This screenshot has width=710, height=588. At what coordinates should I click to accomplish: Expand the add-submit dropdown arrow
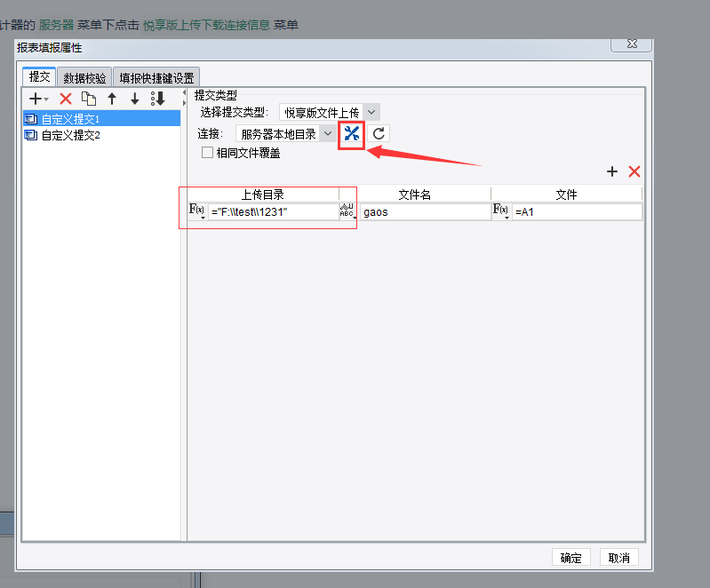46,99
